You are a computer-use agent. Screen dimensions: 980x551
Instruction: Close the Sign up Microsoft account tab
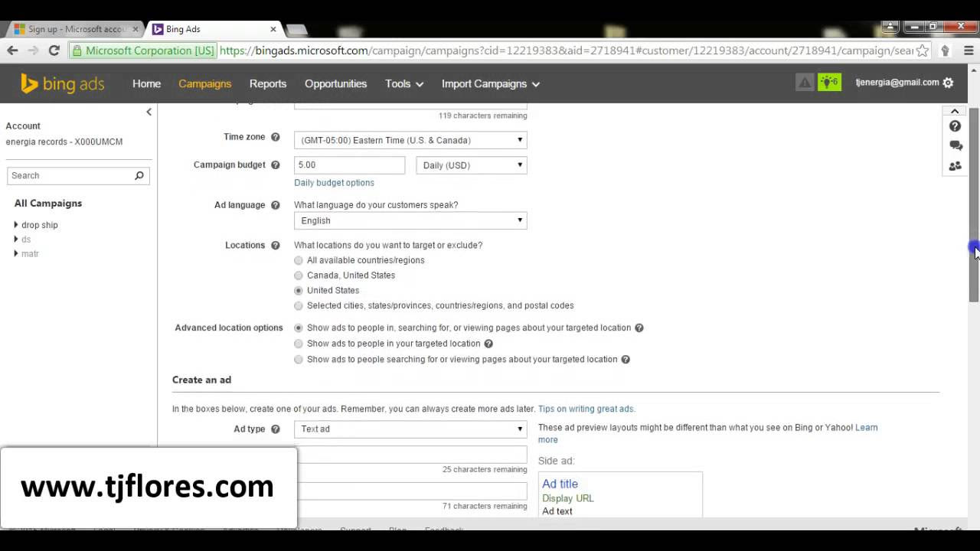[x=136, y=29]
